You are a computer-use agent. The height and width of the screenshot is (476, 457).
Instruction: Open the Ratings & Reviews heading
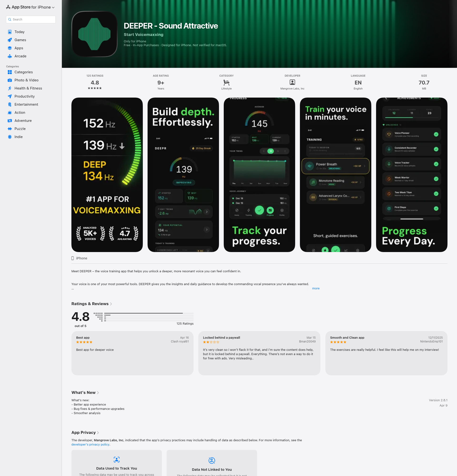[90, 304]
